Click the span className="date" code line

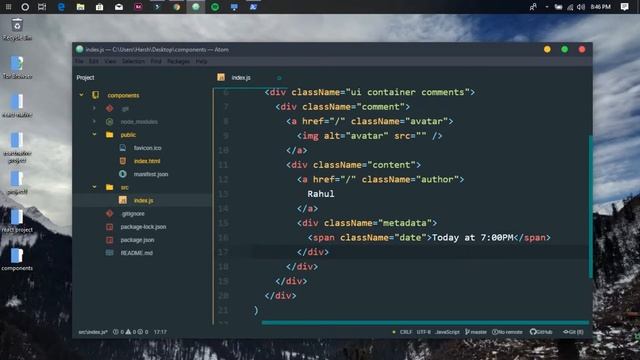[x=429, y=238]
